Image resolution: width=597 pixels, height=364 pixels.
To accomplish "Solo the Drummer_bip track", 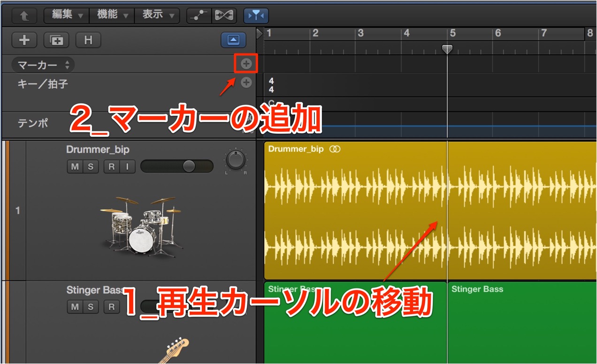I will tap(90, 166).
